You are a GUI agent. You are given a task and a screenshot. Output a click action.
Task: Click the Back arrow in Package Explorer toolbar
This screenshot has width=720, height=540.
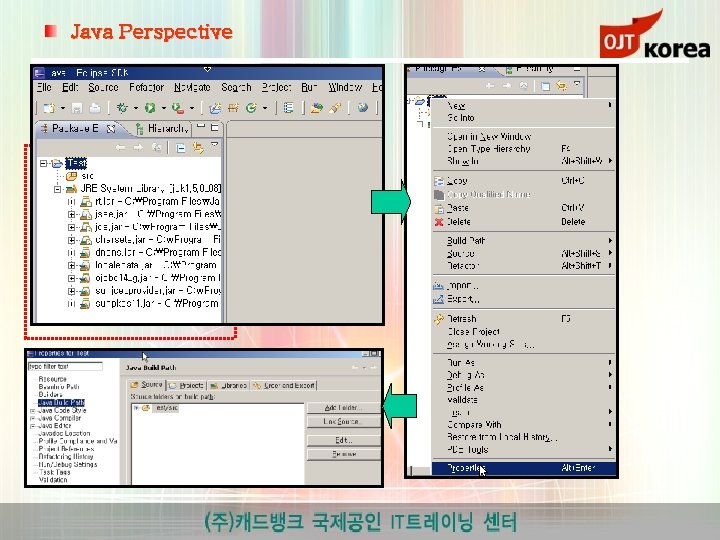120,147
